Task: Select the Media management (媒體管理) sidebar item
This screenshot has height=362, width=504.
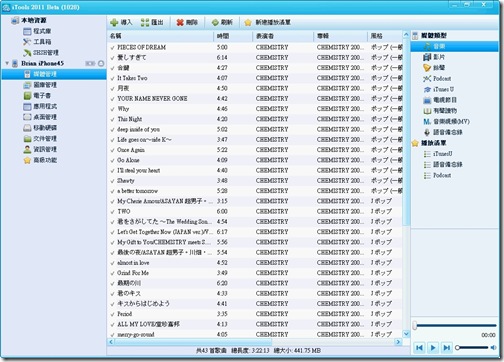Action: pyautogui.click(x=54, y=74)
